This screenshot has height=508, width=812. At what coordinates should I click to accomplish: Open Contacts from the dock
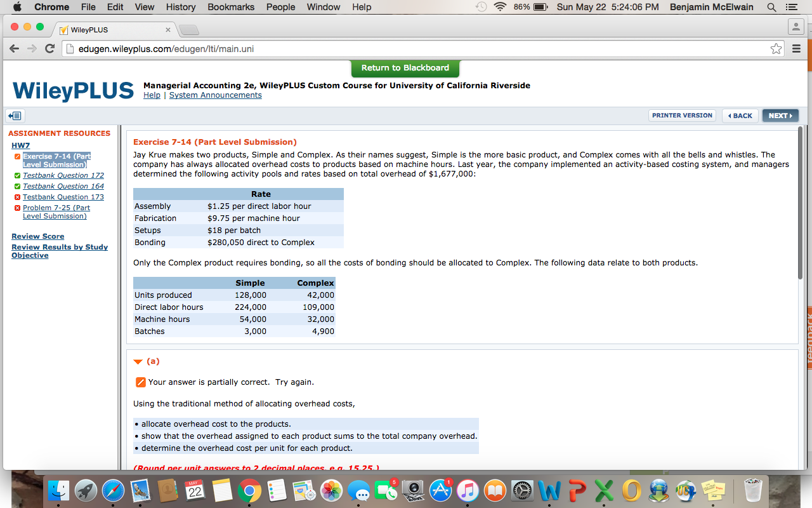point(167,490)
